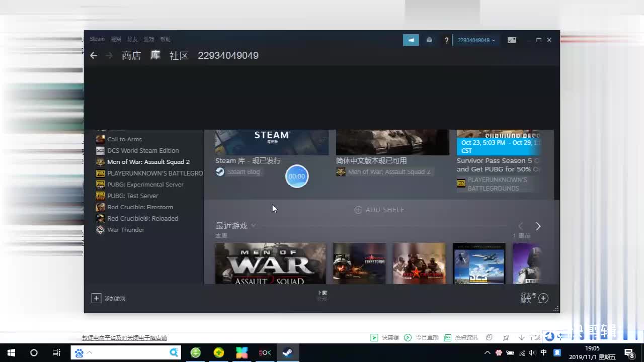Open the action center notifications icon
Screen dimensions: 644x362
coord(629,353)
